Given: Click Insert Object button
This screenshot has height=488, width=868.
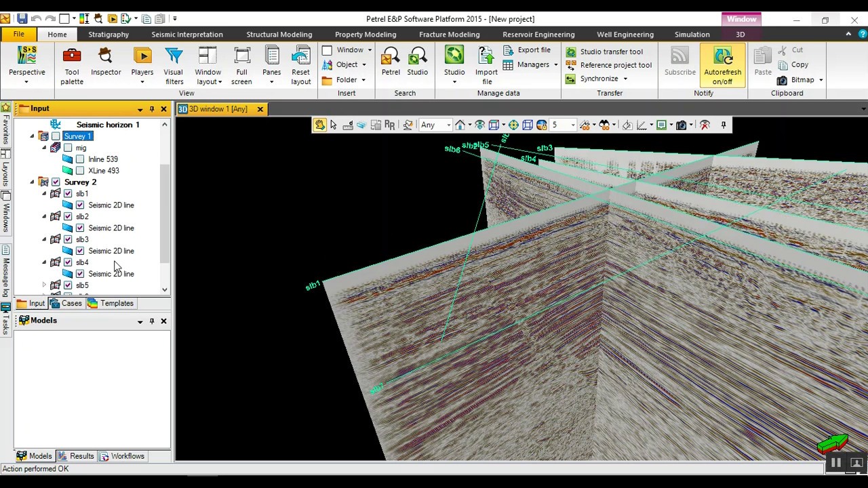Looking at the screenshot, I should pos(345,65).
